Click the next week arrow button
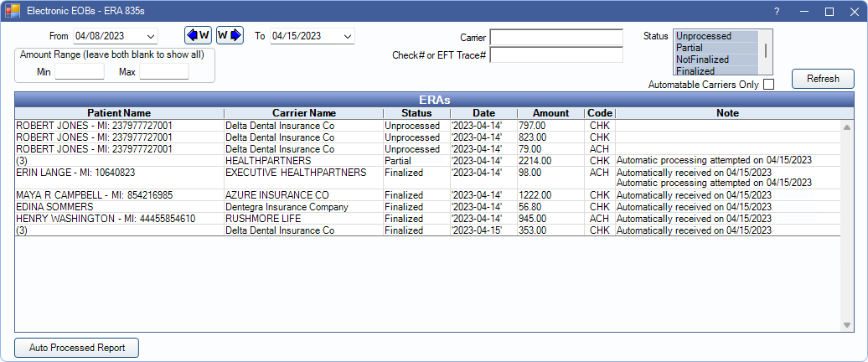868x362 pixels. (230, 35)
